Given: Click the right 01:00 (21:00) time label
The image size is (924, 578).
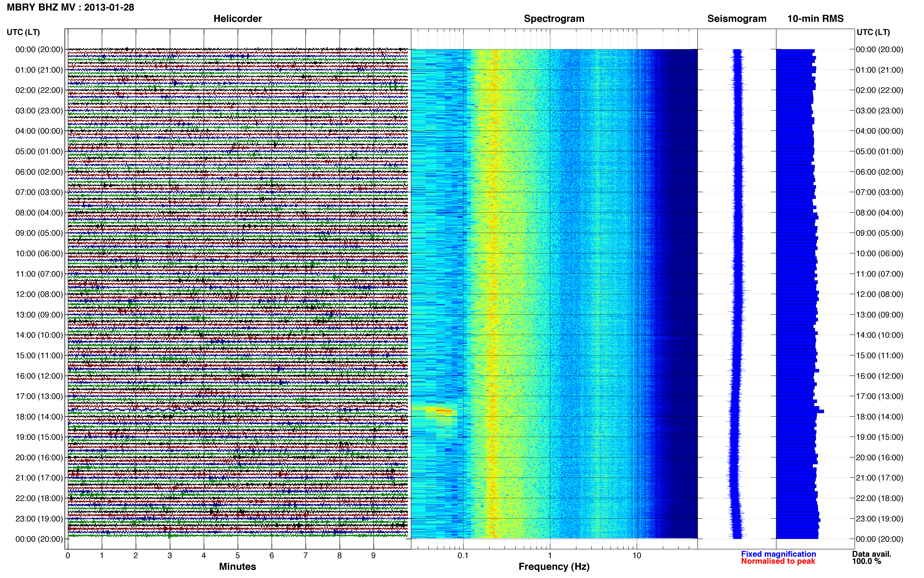Looking at the screenshot, I should click(879, 70).
